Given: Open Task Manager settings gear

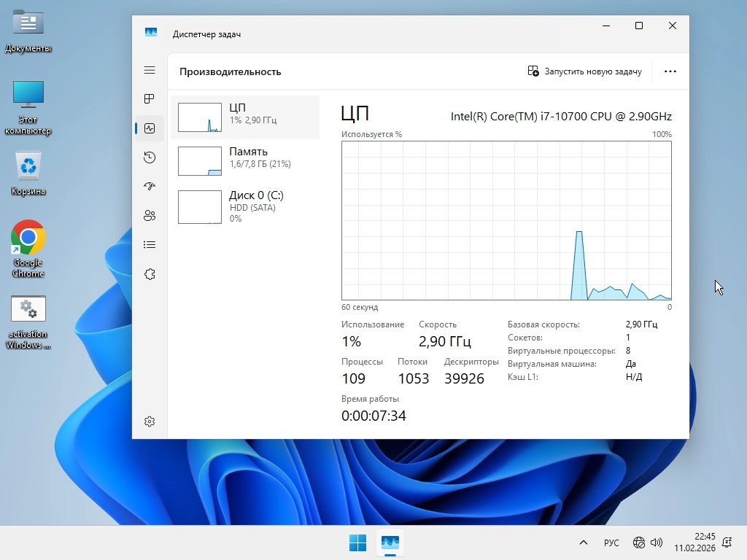Looking at the screenshot, I should click(x=150, y=421).
